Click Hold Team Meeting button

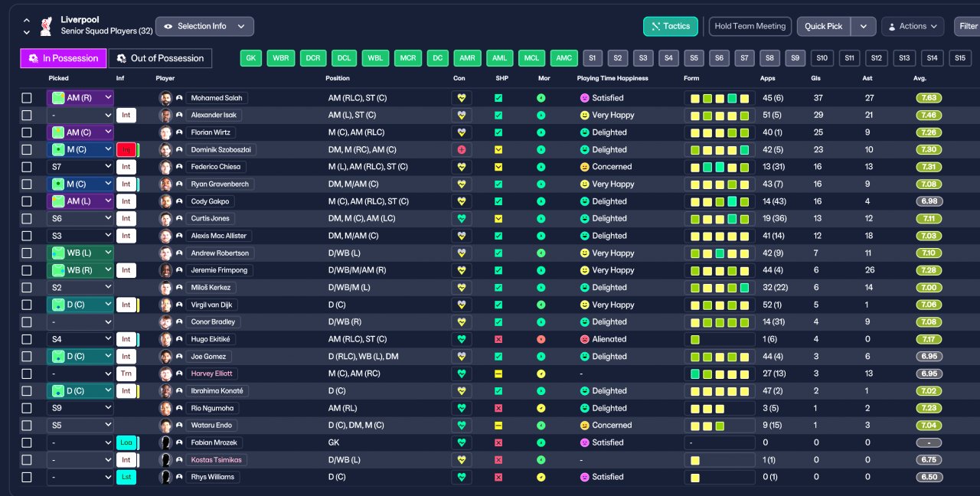coord(750,26)
